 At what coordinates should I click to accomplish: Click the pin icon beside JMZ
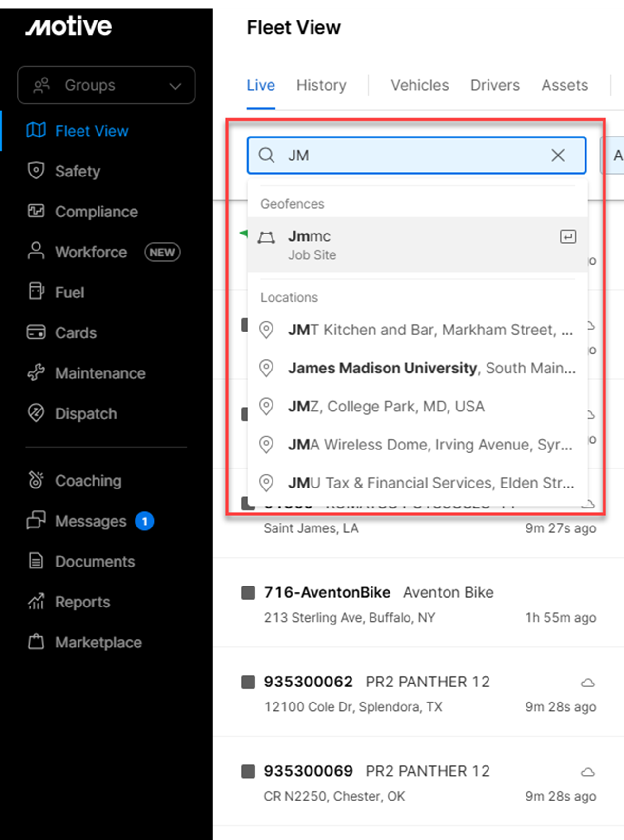click(x=266, y=407)
